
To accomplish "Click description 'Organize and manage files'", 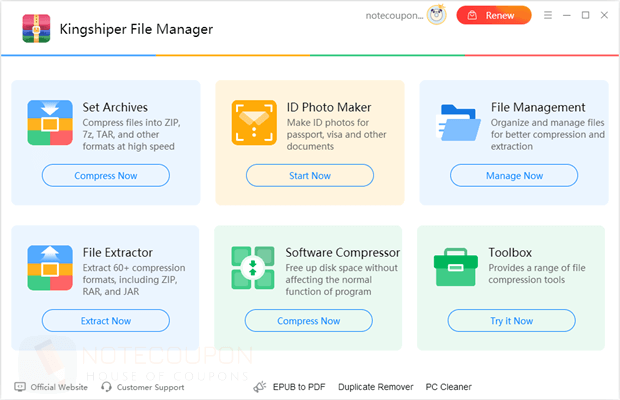I will 548,134.
